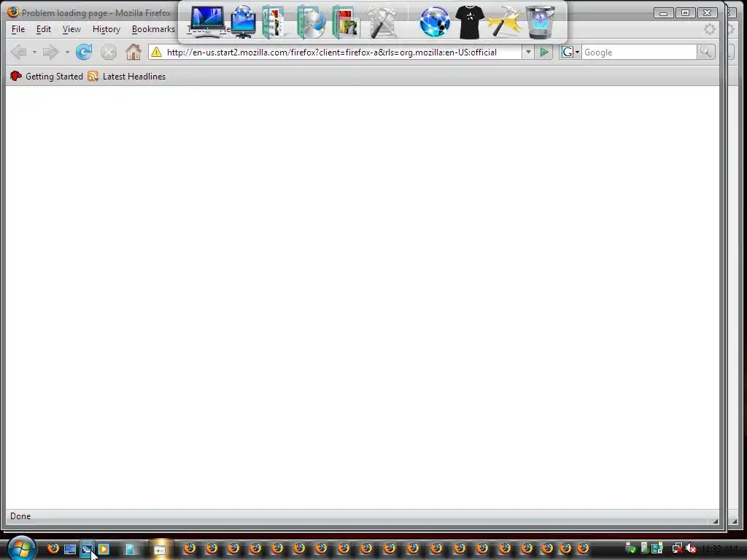This screenshot has width=747, height=560.
Task: Click the muted volume tray icon
Action: tap(692, 548)
